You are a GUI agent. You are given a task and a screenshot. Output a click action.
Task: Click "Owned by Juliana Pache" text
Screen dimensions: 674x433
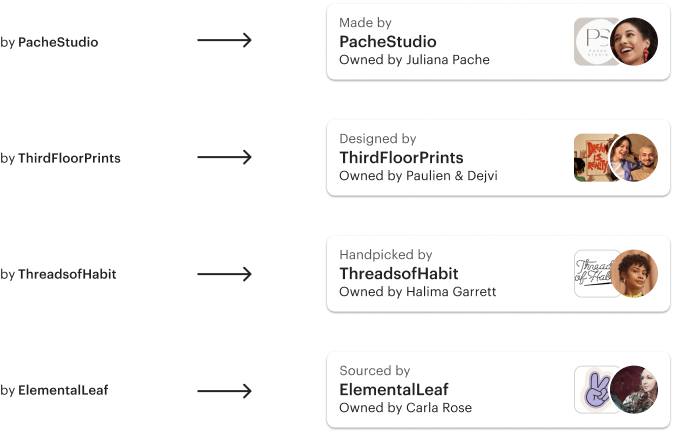click(x=414, y=60)
